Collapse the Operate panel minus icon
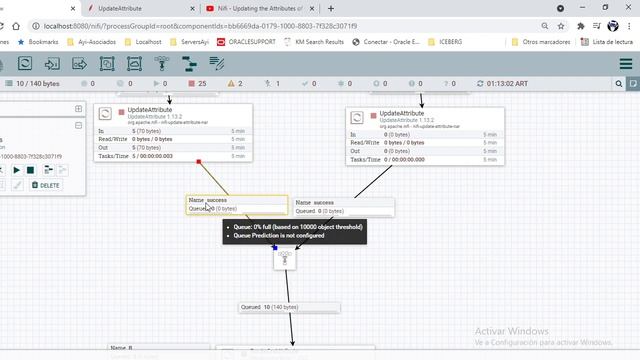This screenshot has height=360, width=640. (x=78, y=125)
